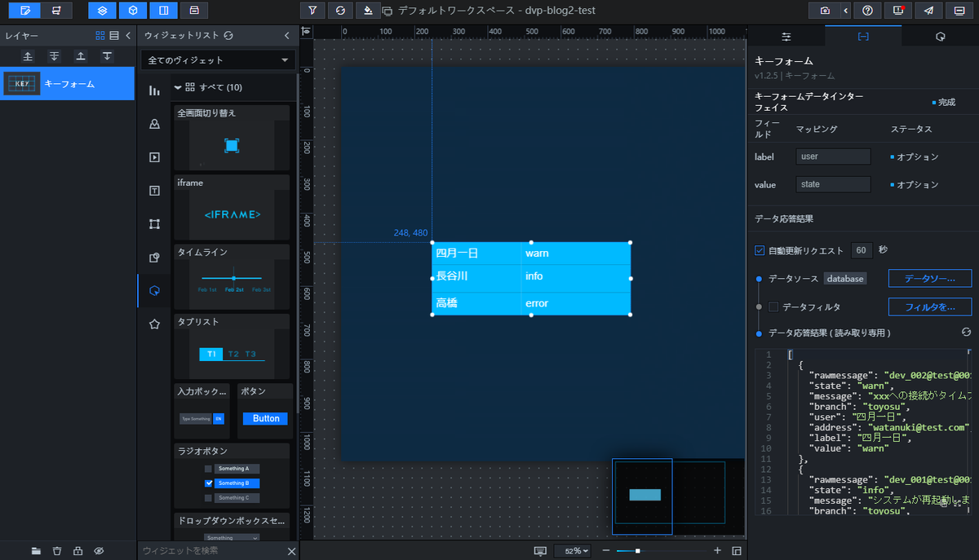Viewport: 979px width, 560px height.
Task: Collapse the すべて (10) widget group
Action: point(179,87)
